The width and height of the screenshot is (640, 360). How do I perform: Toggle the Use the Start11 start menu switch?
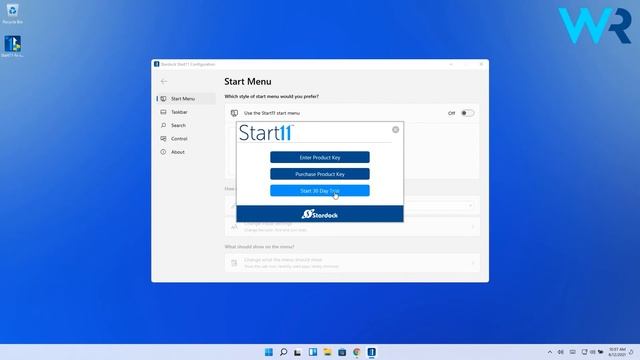click(467, 113)
